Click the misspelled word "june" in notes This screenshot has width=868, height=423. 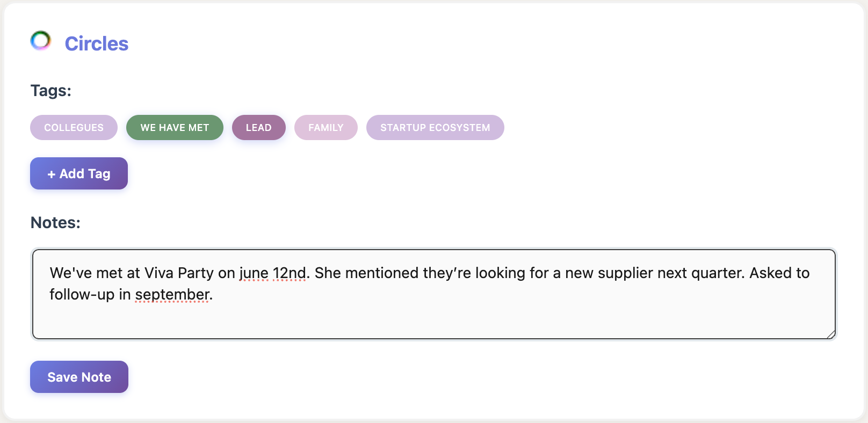pyautogui.click(x=254, y=273)
